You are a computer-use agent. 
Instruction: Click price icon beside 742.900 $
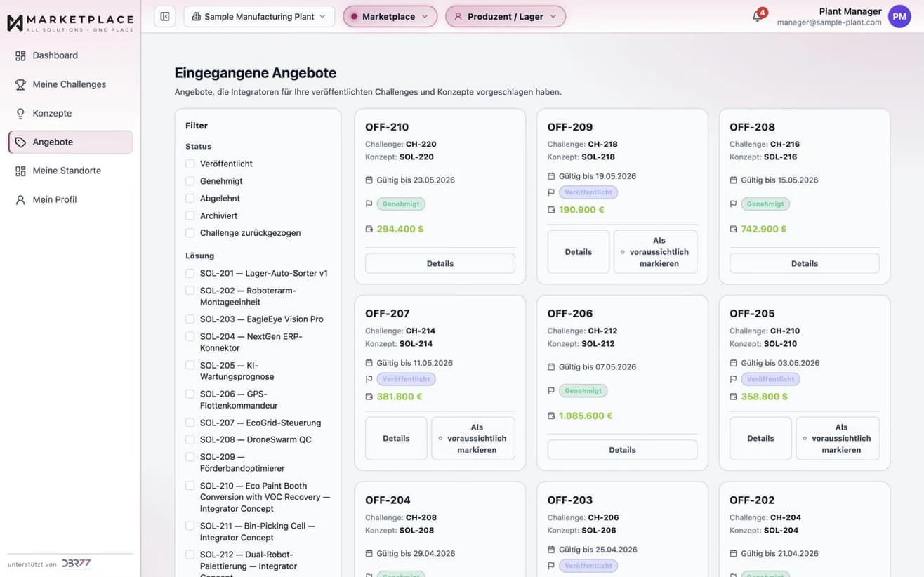point(734,229)
